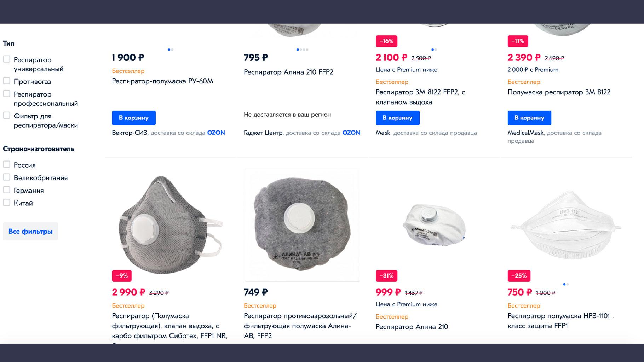The image size is (644, 362).
Task: View the Алина-АВ grey mask photo
Action: click(x=302, y=225)
